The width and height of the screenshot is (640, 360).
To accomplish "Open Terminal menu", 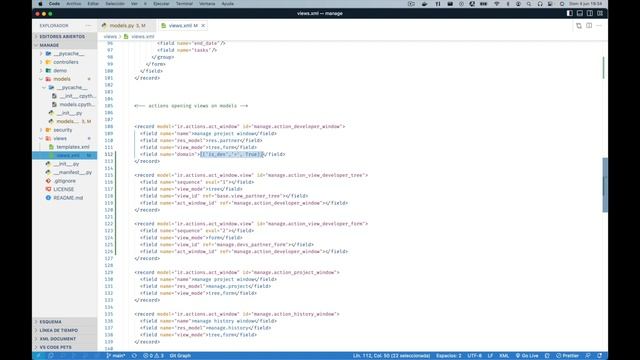I will click(184, 4).
